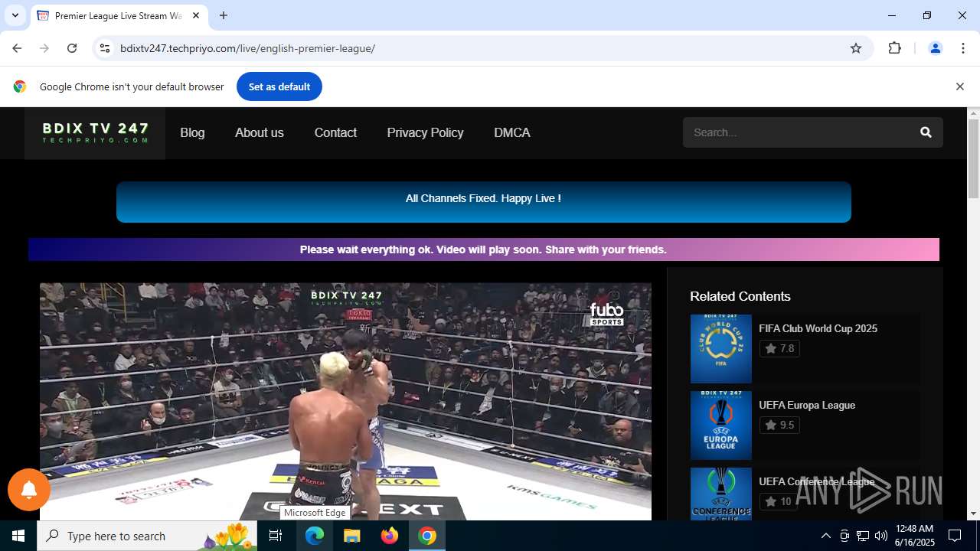This screenshot has height=551, width=980.
Task: Open the tab search dropdown arrow
Action: (15, 15)
